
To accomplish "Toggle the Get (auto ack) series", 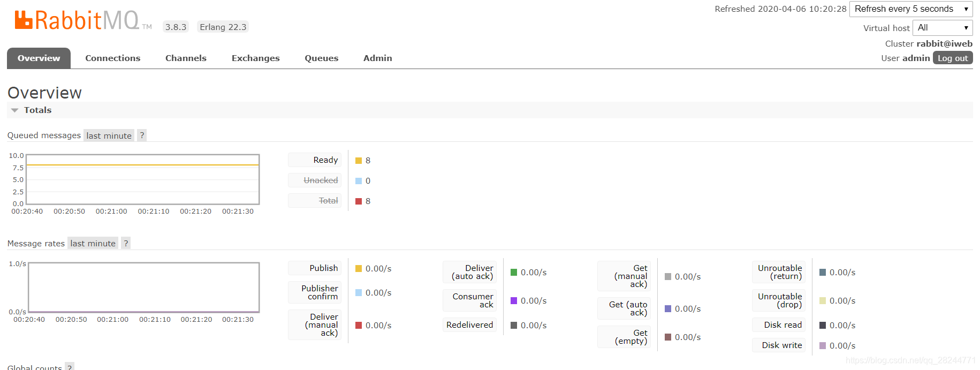I will (624, 308).
